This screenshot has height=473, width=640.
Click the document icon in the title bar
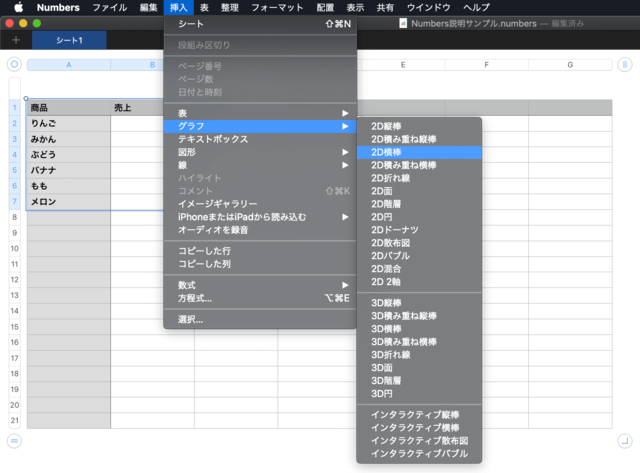tap(403, 23)
